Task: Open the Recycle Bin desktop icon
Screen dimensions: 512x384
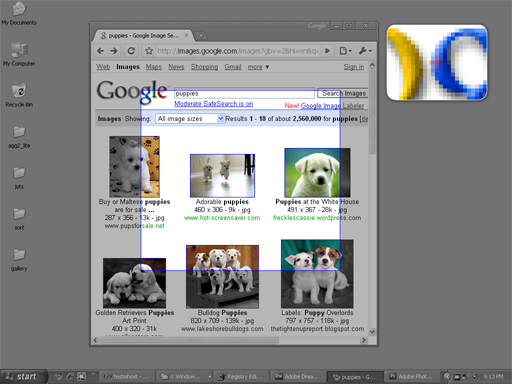Action: click(x=19, y=95)
